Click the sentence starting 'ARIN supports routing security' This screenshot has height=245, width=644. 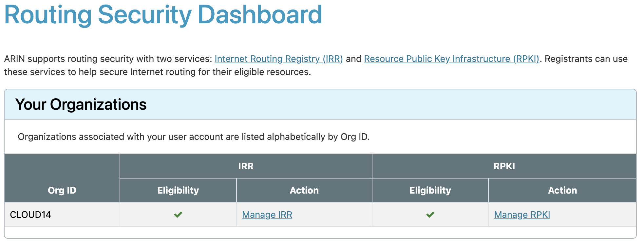[x=108, y=59]
